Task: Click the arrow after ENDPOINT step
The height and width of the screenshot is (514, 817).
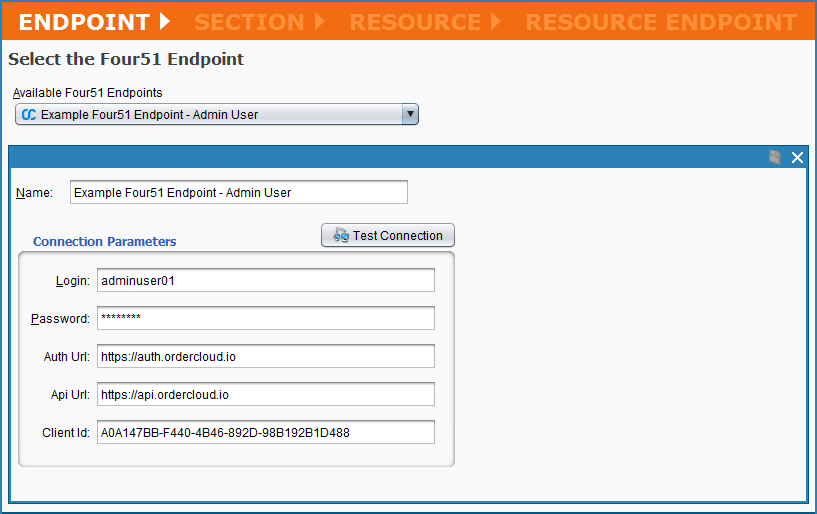Action: (x=165, y=21)
